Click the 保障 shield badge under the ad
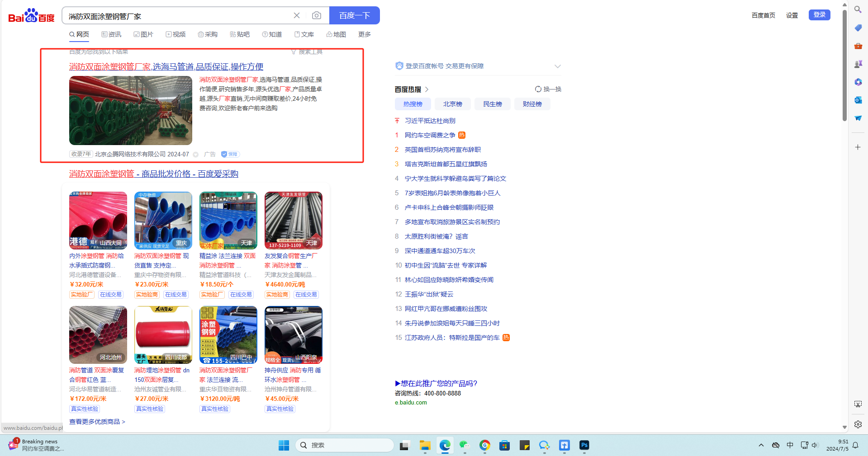 [x=230, y=154]
